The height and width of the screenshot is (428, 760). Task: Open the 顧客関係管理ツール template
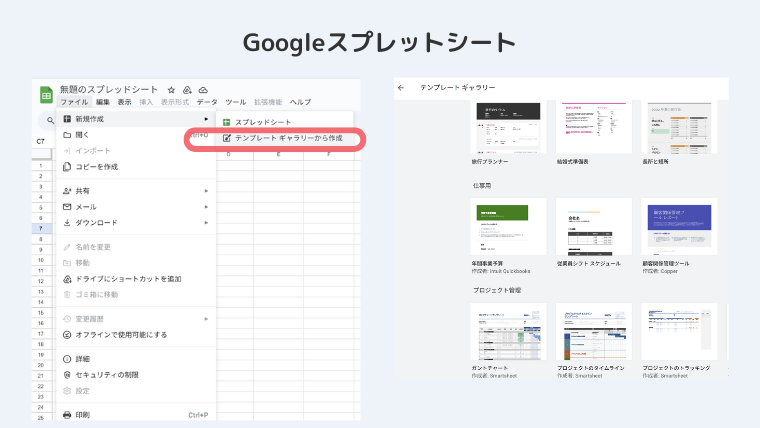point(679,226)
